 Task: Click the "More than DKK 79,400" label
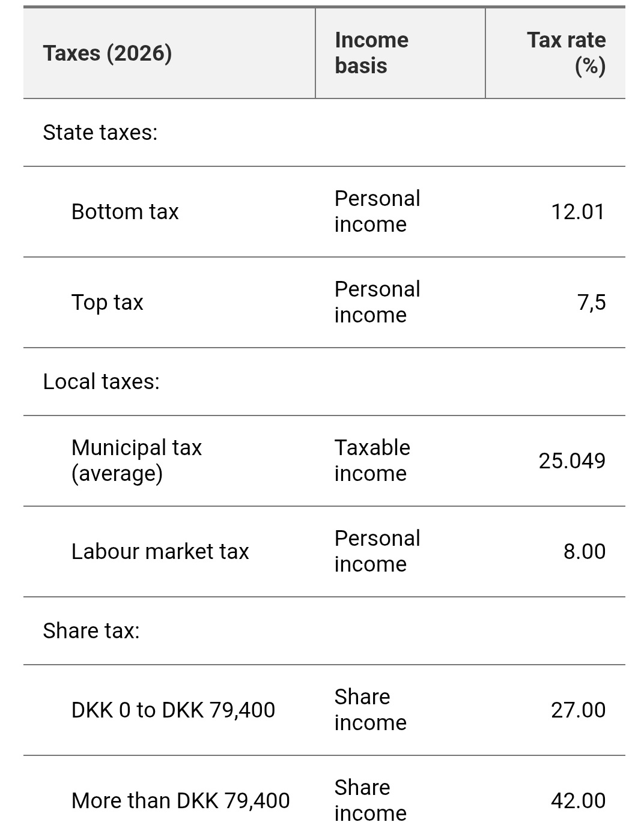(x=180, y=801)
